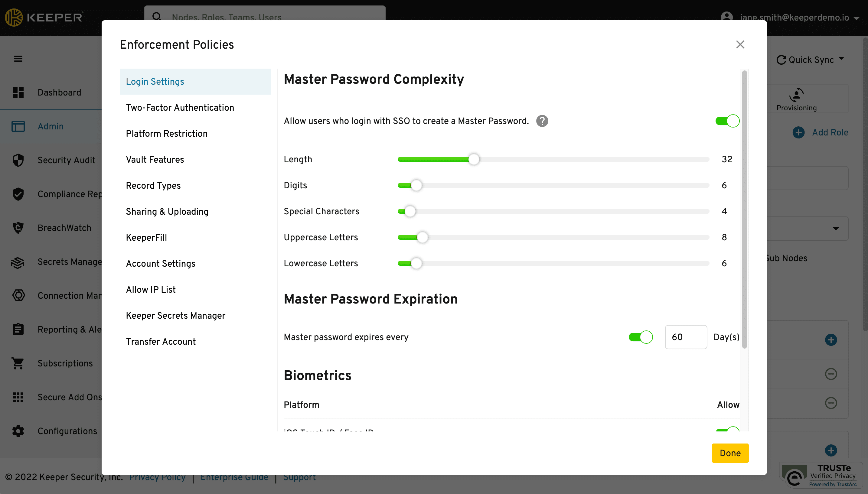The image size is (868, 494).
Task: Select Login Settings tab
Action: [195, 81]
